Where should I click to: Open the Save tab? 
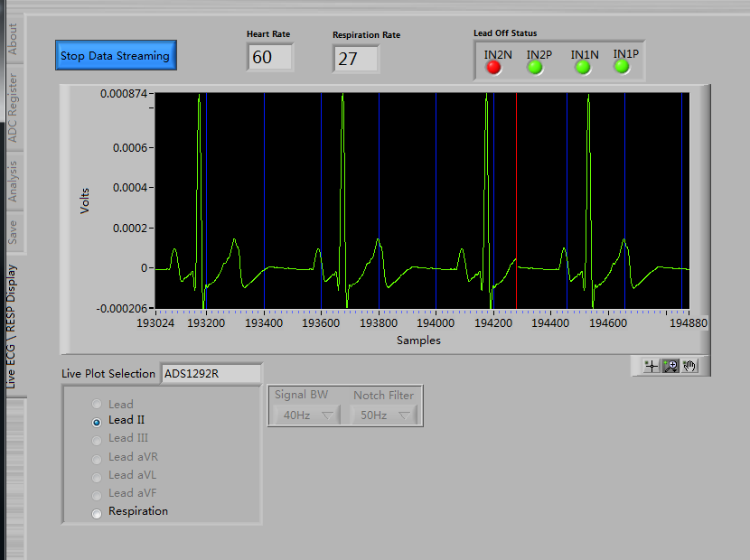pyautogui.click(x=13, y=232)
